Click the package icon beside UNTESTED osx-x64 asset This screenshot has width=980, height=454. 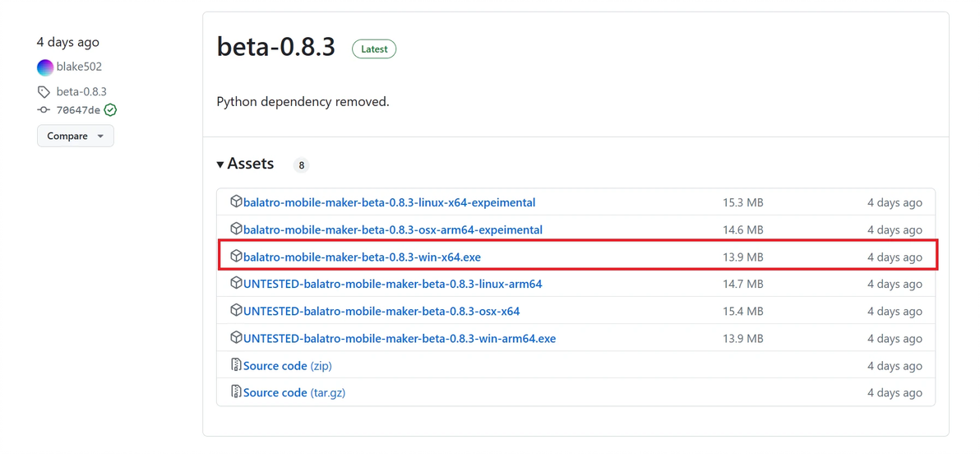coord(236,310)
